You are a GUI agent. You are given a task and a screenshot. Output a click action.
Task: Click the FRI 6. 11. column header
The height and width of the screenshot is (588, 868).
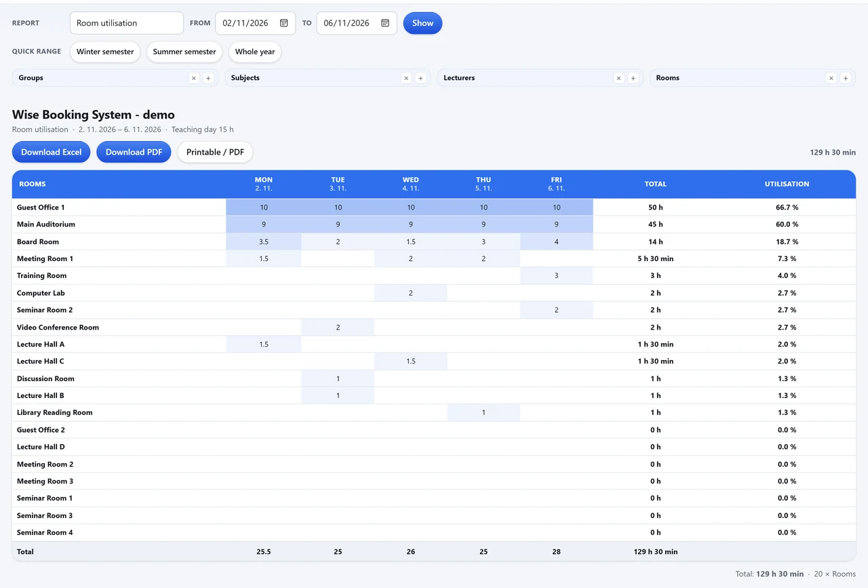(x=557, y=184)
